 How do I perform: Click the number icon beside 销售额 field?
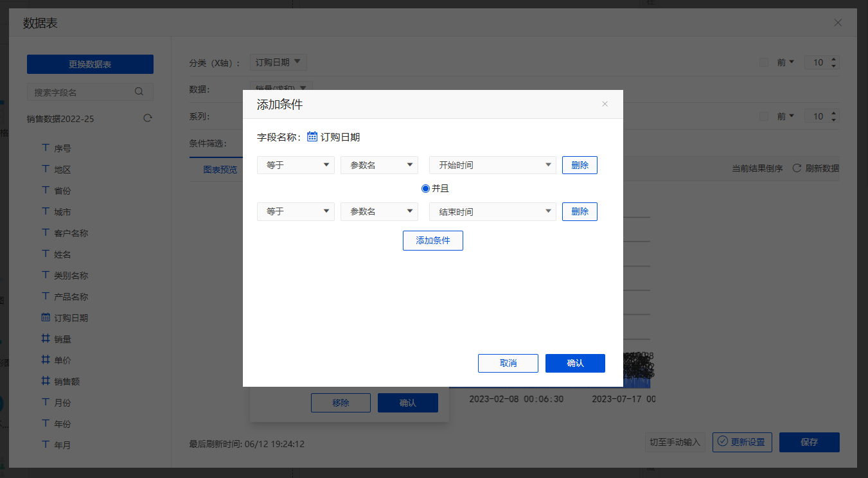[x=46, y=381]
